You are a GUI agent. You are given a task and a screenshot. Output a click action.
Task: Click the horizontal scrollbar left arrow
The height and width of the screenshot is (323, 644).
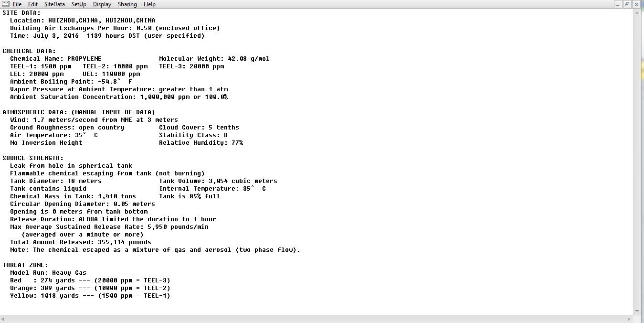tap(3, 319)
